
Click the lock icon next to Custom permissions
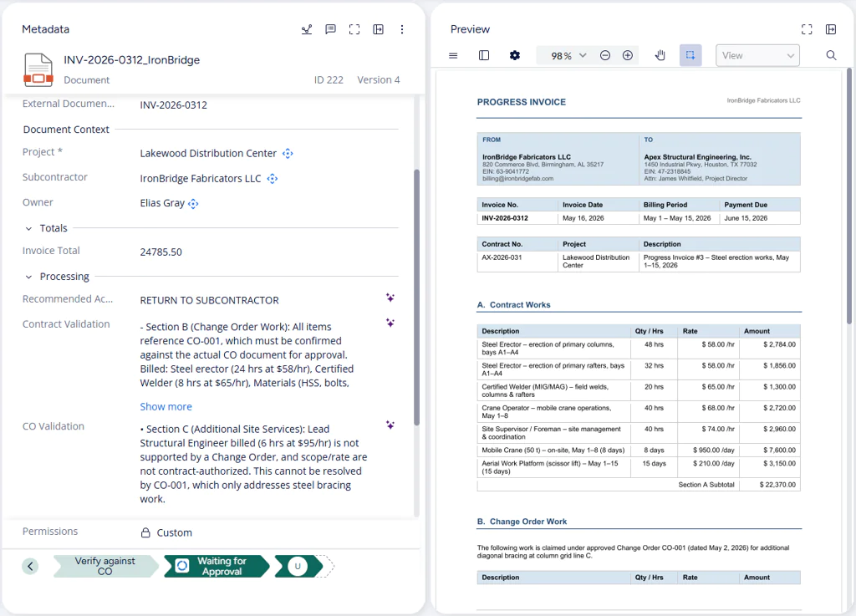[145, 532]
